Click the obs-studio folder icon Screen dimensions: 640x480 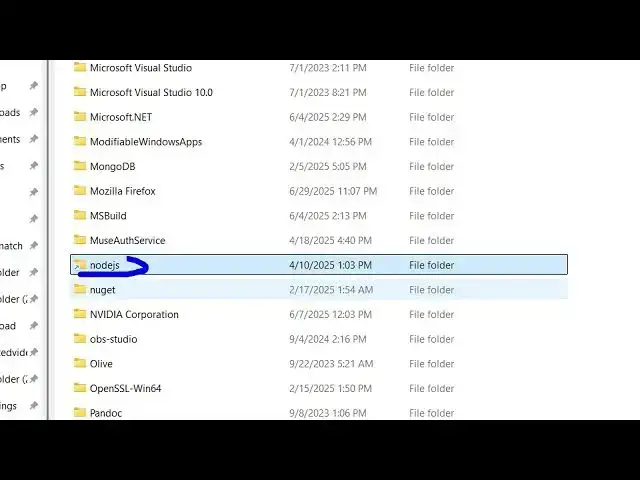80,339
